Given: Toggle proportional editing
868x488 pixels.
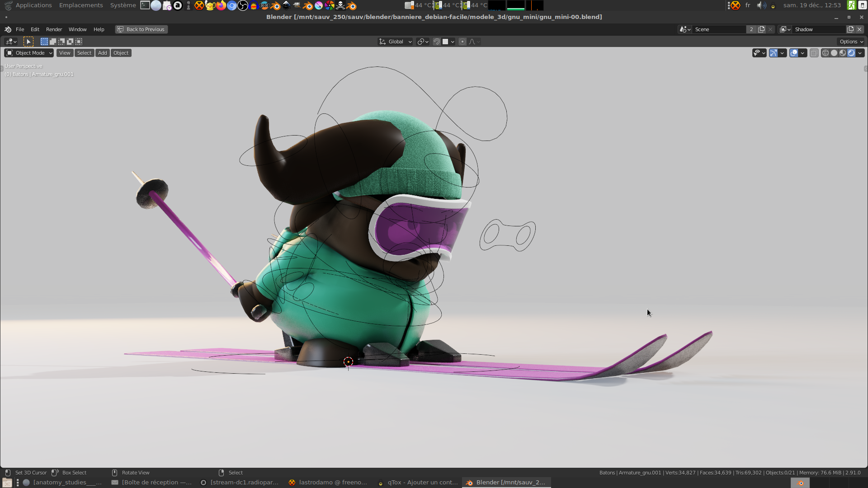Looking at the screenshot, I should coord(462,42).
